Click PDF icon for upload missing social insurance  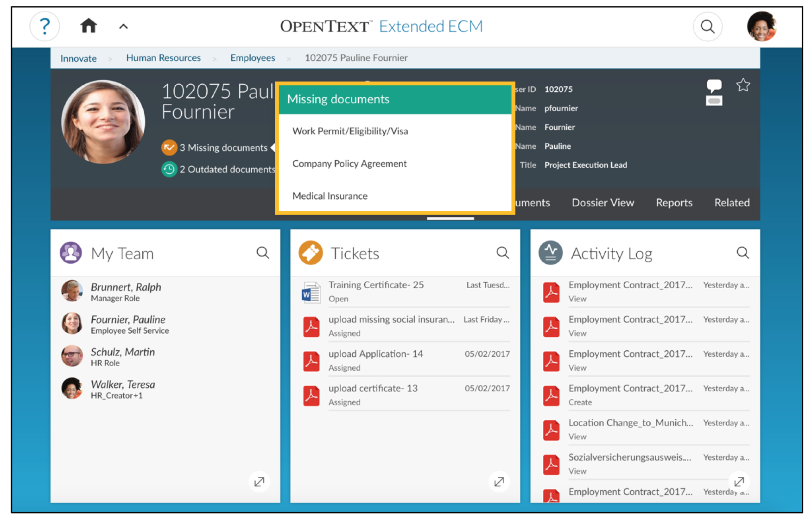311,327
